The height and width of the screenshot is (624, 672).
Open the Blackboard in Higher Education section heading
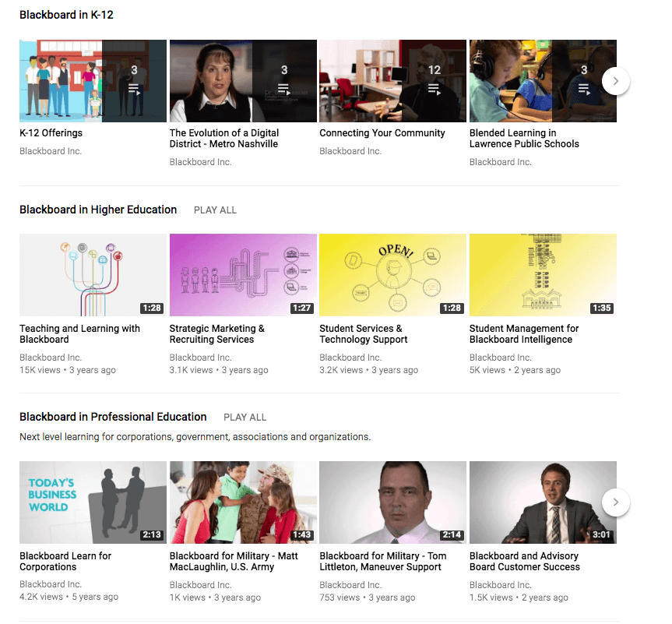pyautogui.click(x=98, y=210)
